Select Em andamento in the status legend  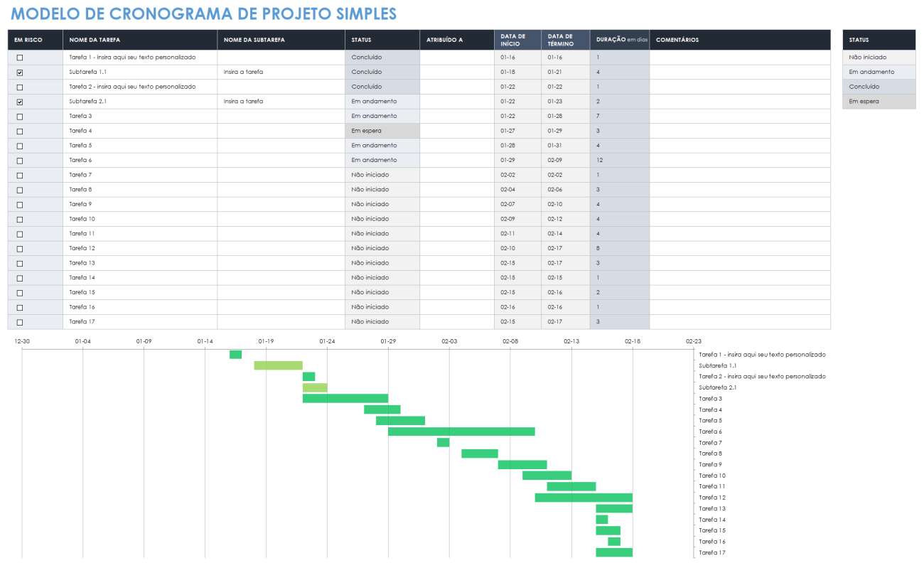coord(879,72)
